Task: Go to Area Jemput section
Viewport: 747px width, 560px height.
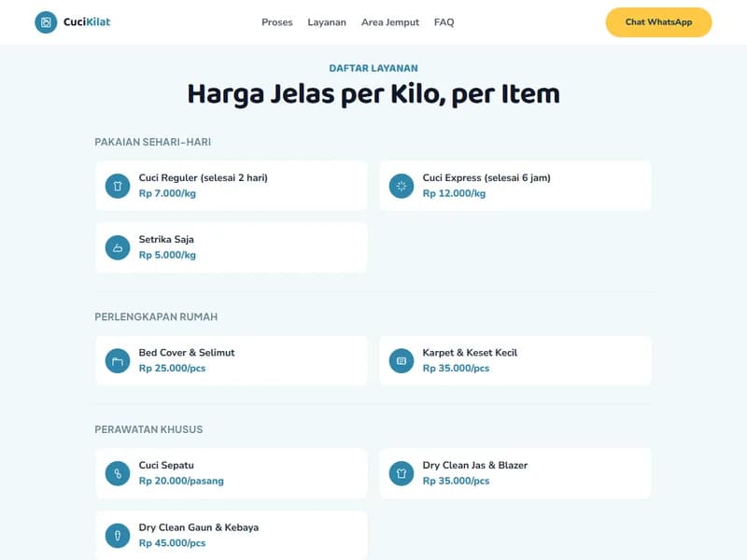Action: [x=390, y=22]
